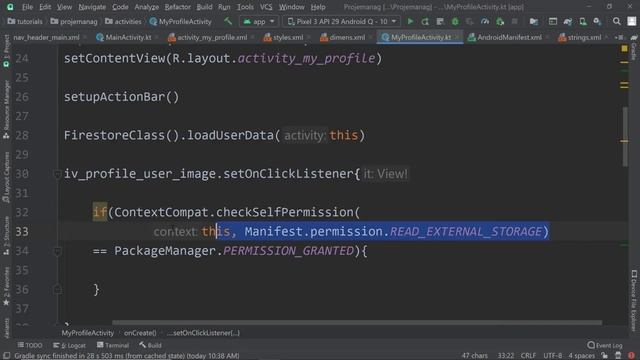Click the red error indicator in status bar
Viewport: 640px width, 360px height.
point(631,356)
